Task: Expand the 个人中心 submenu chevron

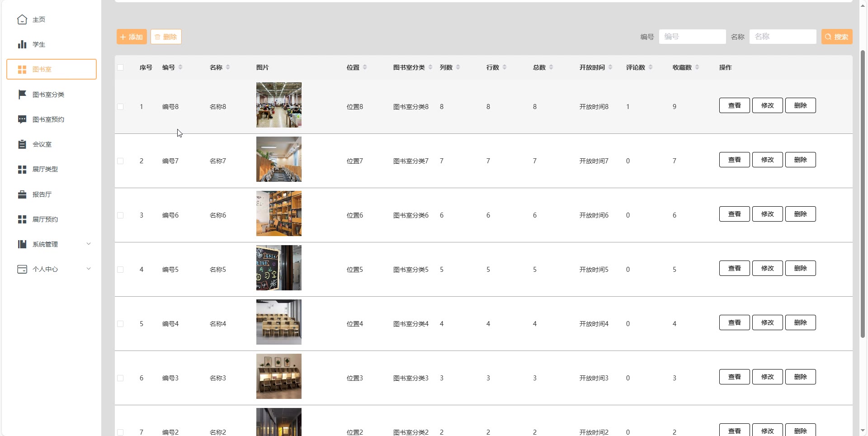Action: click(89, 269)
